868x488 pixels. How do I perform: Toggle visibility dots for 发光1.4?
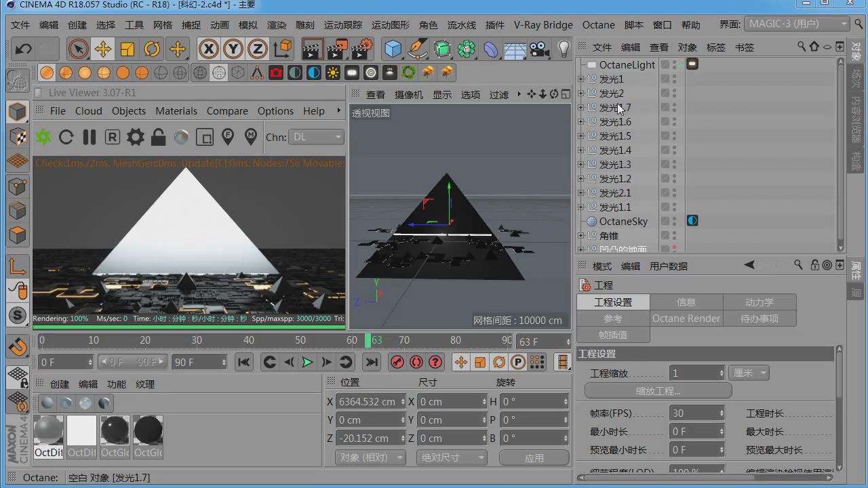pos(674,150)
